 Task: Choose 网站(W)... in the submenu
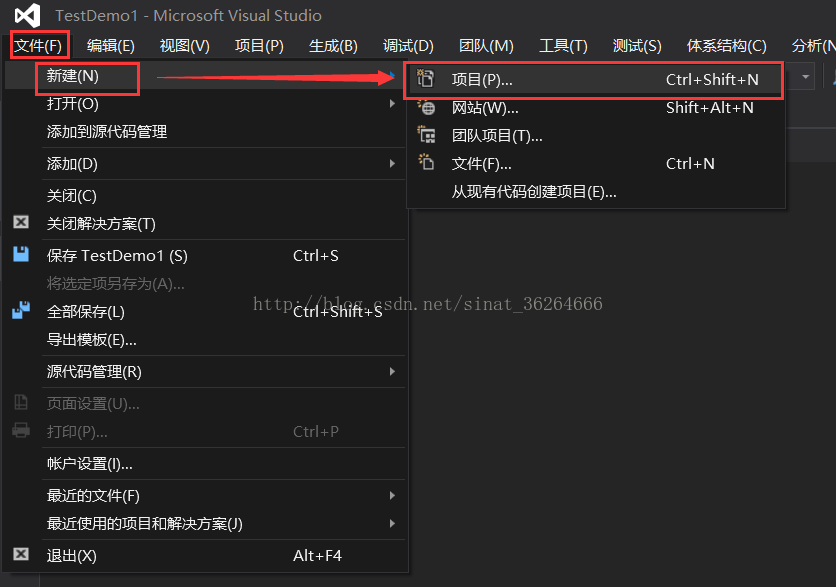596,108
